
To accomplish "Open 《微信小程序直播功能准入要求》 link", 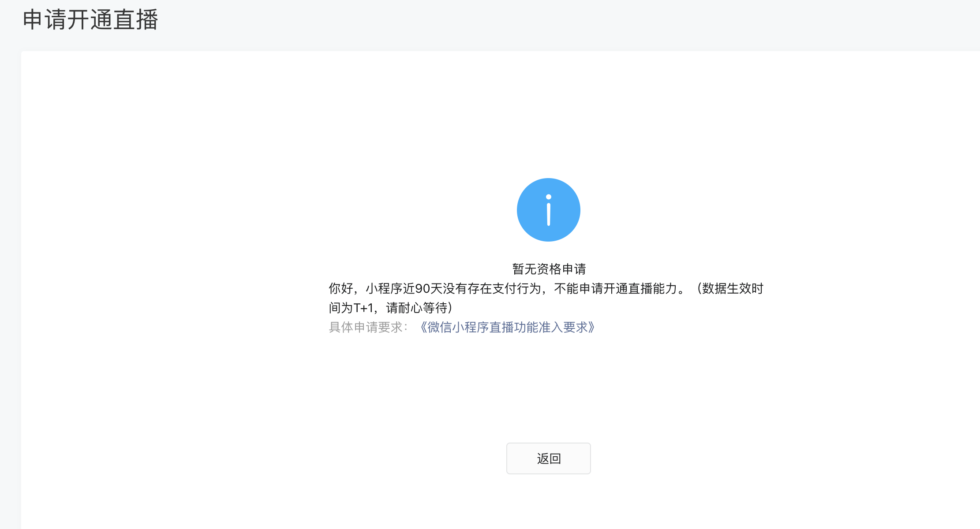I will coord(507,327).
